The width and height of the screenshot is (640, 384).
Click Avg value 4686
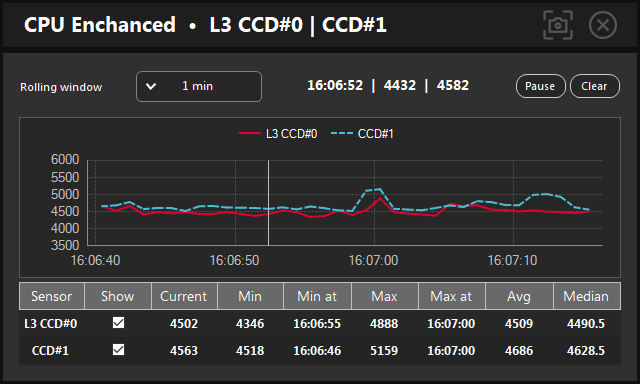pyautogui.click(x=519, y=351)
